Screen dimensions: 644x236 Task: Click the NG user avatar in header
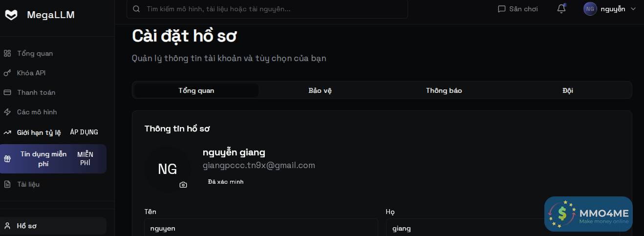pos(590,9)
